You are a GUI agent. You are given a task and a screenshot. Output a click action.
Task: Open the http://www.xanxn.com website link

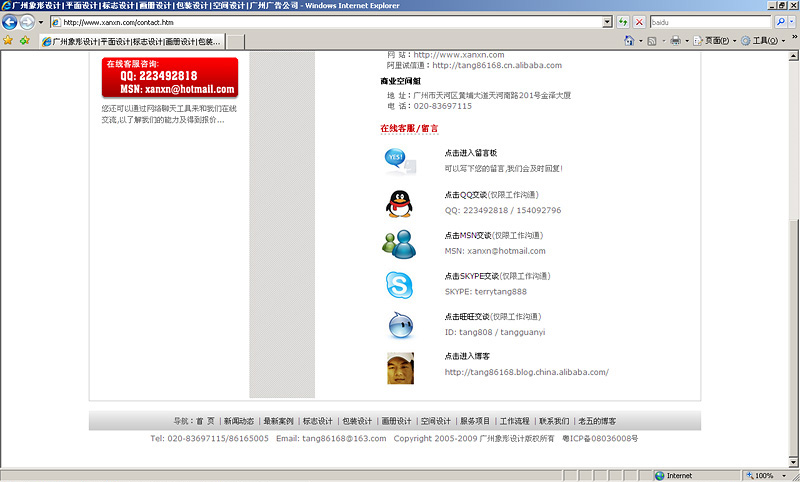[x=459, y=55]
